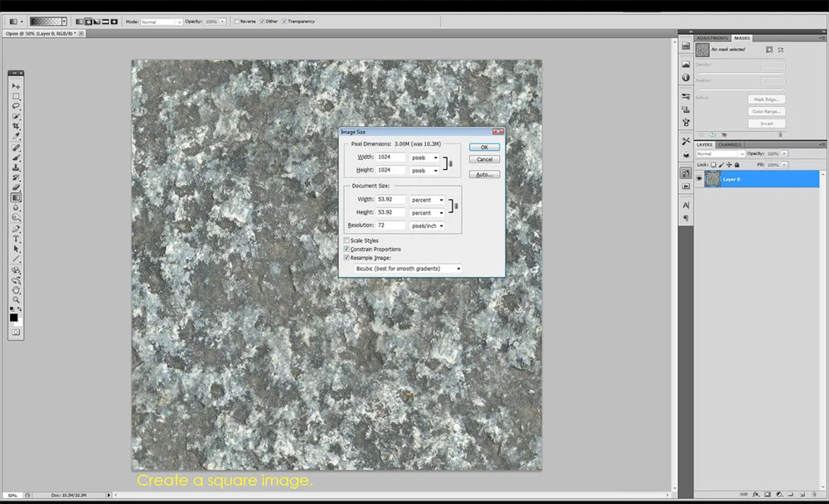Screen dimensions: 829x504
Task: Switch to the Channels tab
Action: point(729,144)
